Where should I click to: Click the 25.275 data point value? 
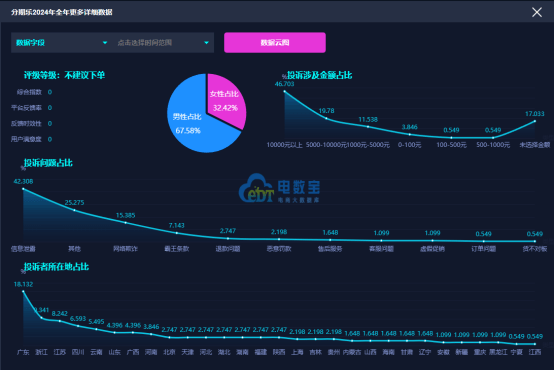pyautogui.click(x=74, y=203)
